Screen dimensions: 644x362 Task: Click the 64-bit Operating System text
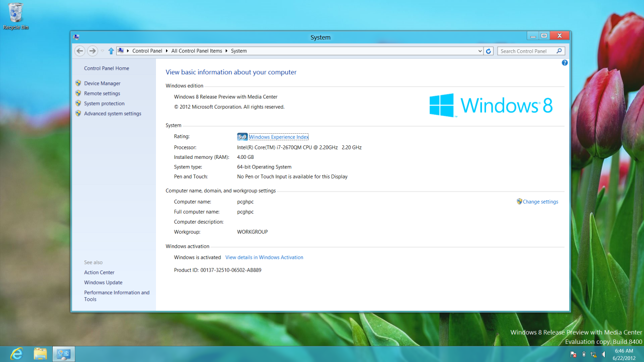point(264,167)
